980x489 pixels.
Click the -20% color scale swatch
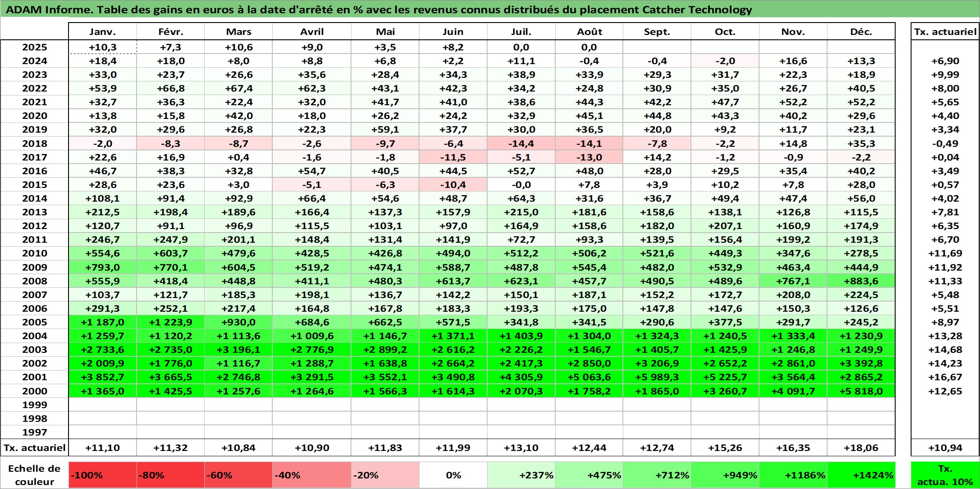(385, 475)
